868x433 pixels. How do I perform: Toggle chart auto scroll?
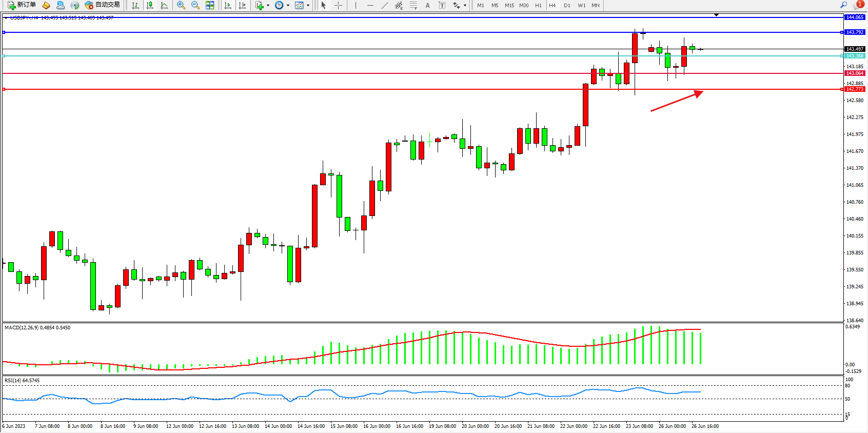(228, 5)
